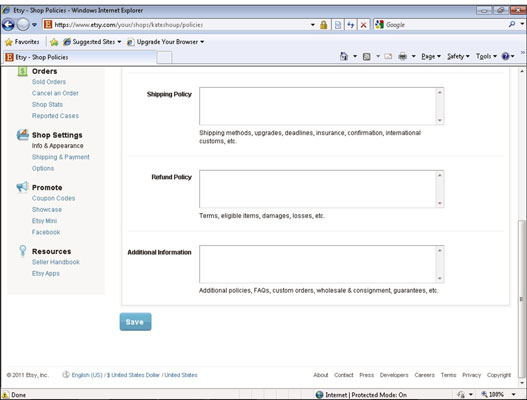Click the Promote megaphone icon
Viewport: 527px width, 400px height.
pyautogui.click(x=22, y=187)
